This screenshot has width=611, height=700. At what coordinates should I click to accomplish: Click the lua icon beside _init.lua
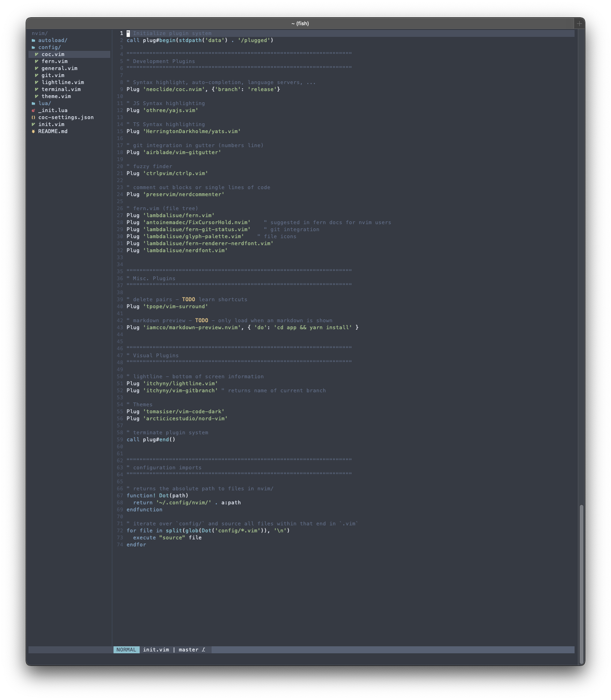click(x=33, y=110)
